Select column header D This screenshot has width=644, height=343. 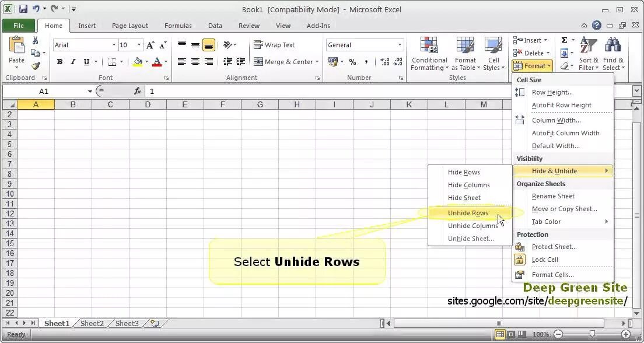pyautogui.click(x=148, y=105)
